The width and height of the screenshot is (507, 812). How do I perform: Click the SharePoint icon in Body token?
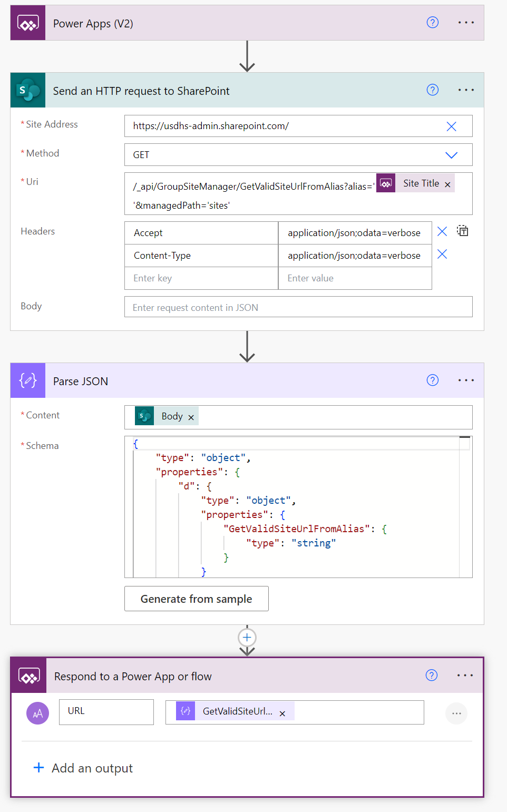coord(144,416)
